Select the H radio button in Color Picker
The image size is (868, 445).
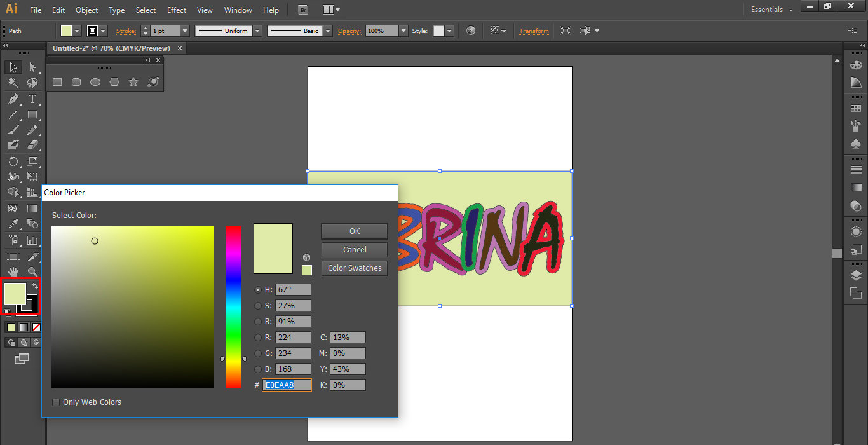(x=258, y=289)
